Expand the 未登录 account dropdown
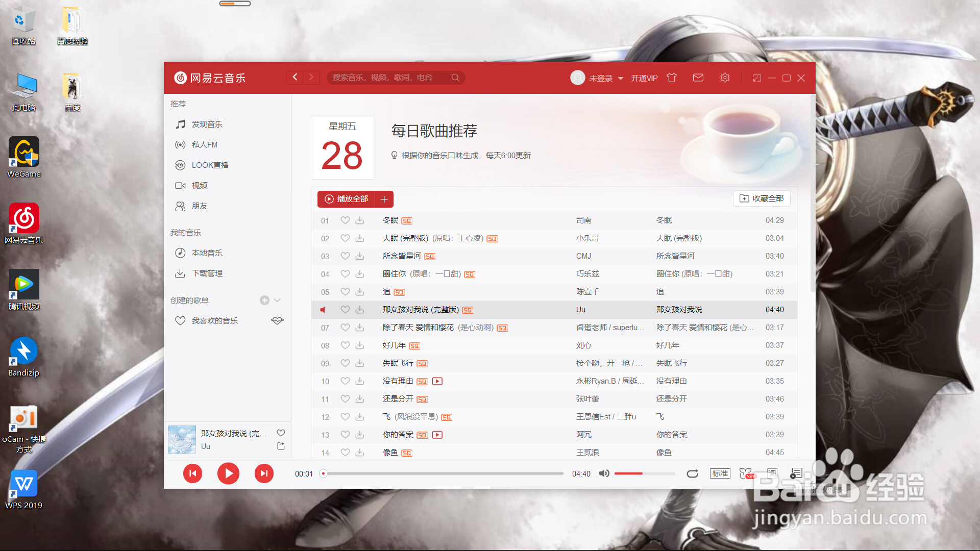This screenshot has height=551, width=980. pos(621,78)
